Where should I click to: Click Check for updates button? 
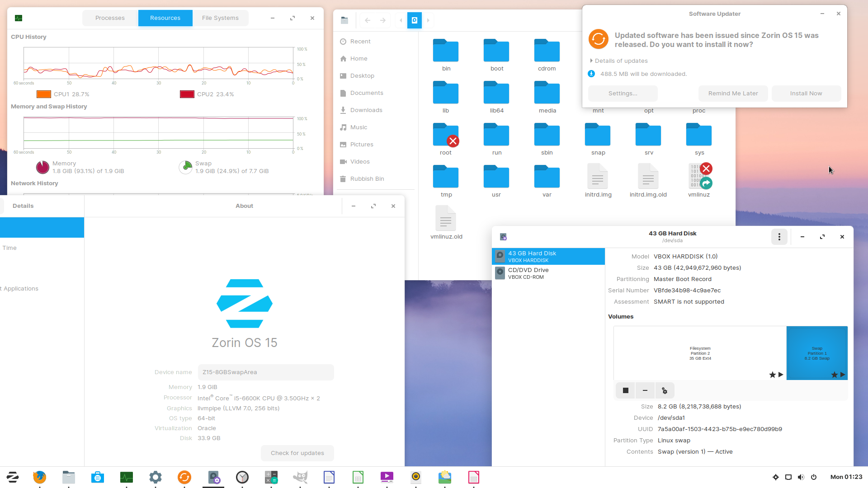(x=297, y=453)
